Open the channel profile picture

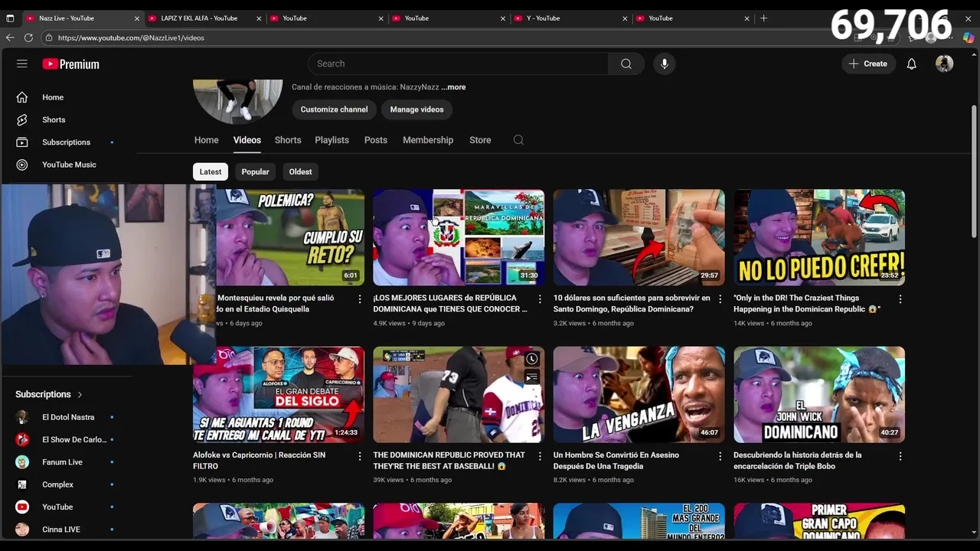tap(238, 101)
